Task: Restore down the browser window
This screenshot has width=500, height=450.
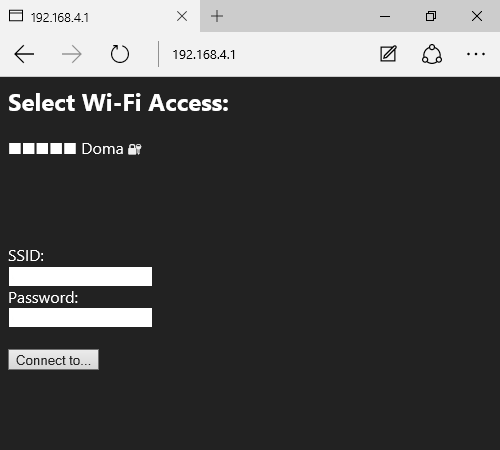Action: click(431, 16)
